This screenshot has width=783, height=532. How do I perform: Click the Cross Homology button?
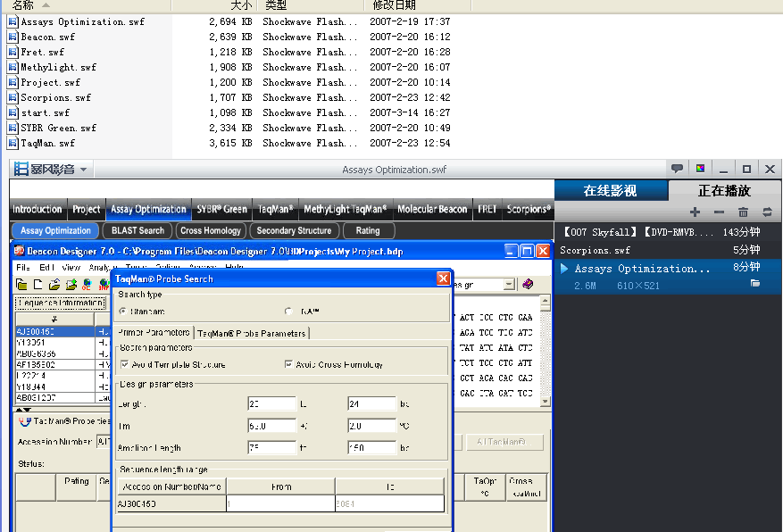point(210,230)
